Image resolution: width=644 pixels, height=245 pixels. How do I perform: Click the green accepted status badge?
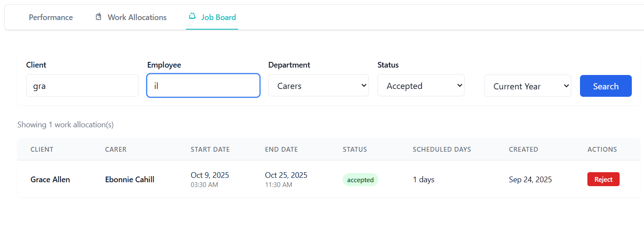point(360,180)
